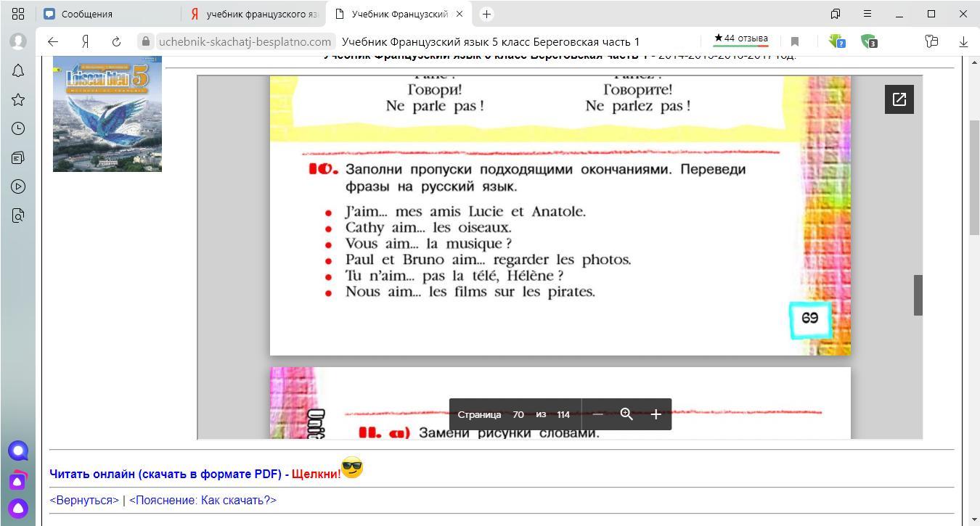Image resolution: width=980 pixels, height=526 pixels.
Task: Click the magnifier zoom reset icon
Action: (626, 414)
